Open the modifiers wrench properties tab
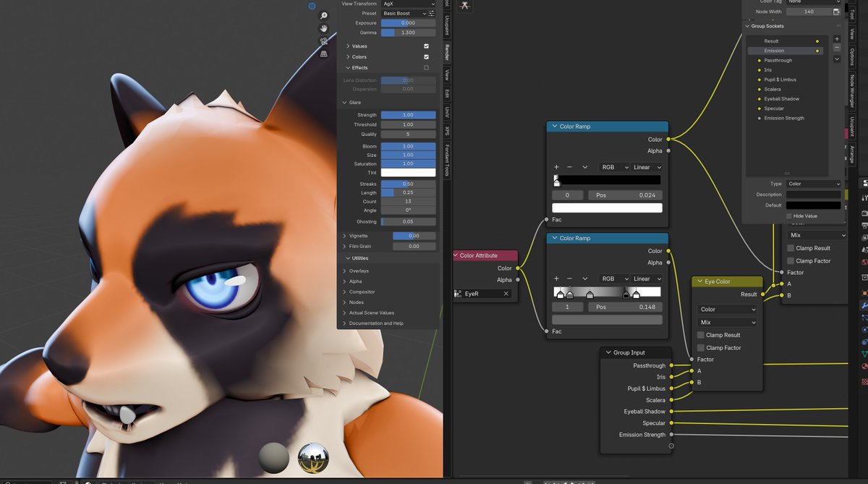 pos(864,306)
